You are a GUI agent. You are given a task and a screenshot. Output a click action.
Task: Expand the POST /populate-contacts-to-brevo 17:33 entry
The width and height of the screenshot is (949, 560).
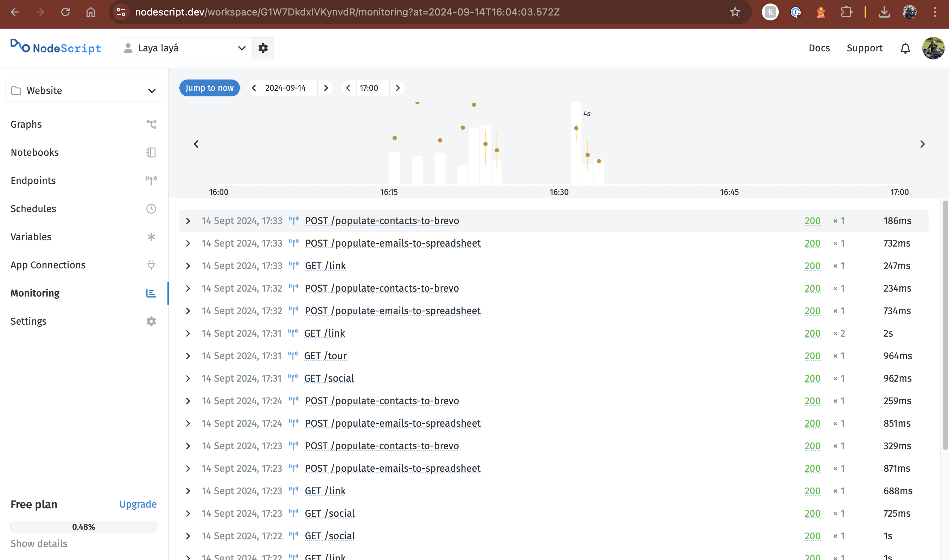(x=188, y=221)
